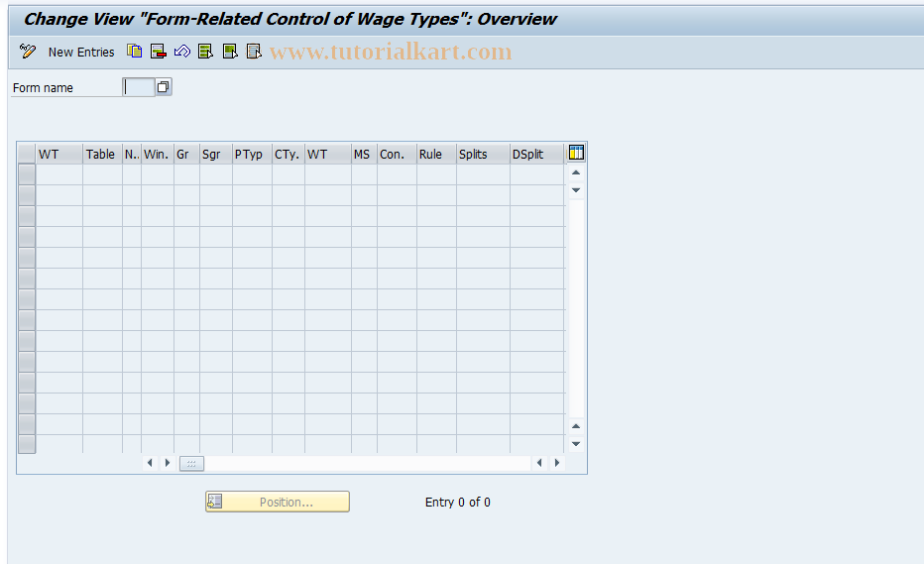
Task: Click Win. column header
Action: pos(158,155)
